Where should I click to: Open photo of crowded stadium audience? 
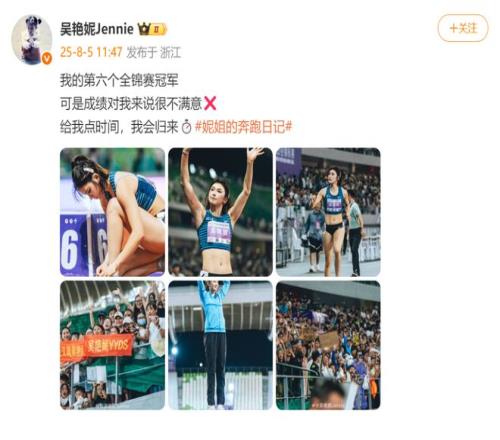coord(328,345)
